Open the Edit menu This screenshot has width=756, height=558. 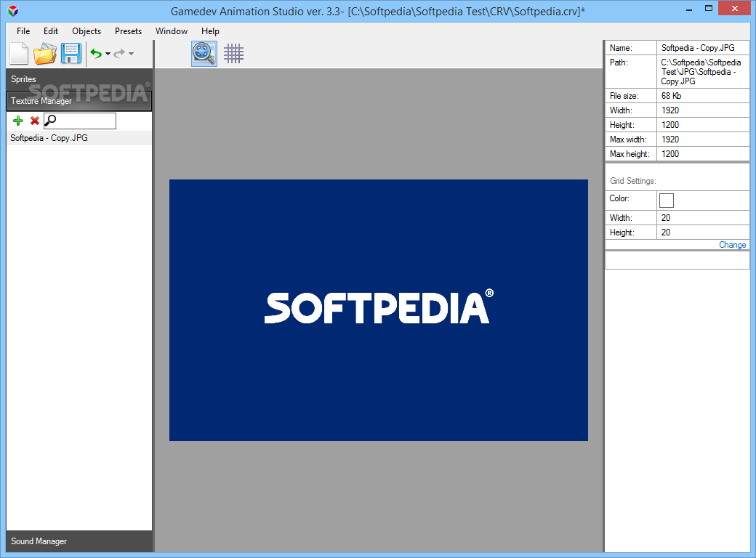click(51, 31)
